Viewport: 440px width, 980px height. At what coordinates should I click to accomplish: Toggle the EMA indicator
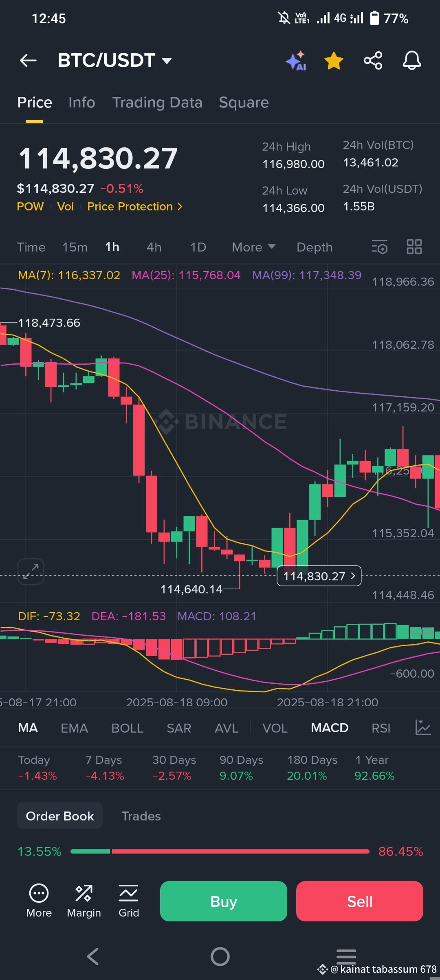click(x=74, y=728)
